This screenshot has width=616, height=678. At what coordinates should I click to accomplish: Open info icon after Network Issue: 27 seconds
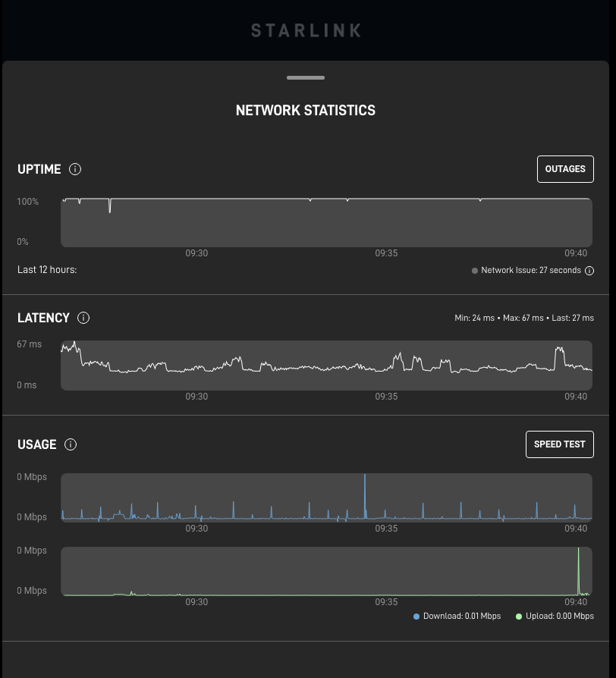[x=589, y=271]
